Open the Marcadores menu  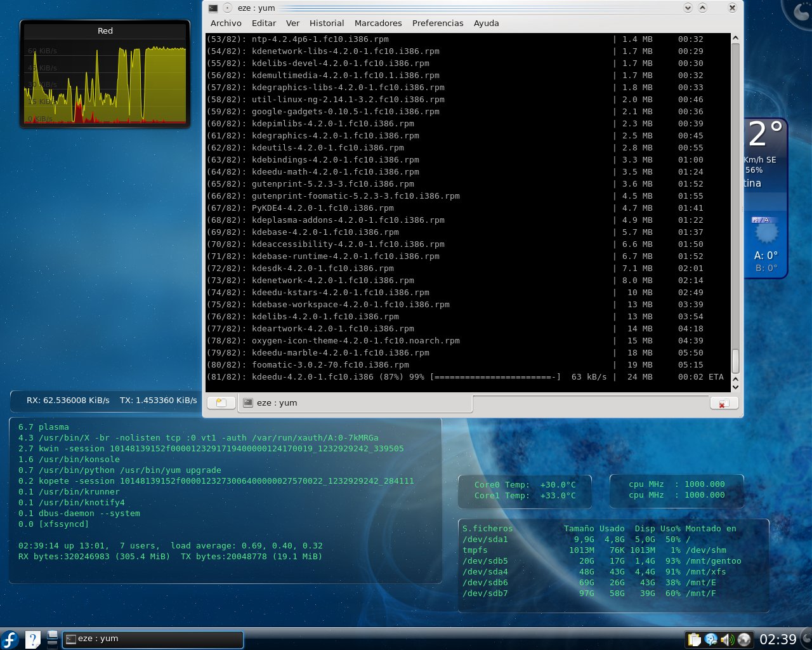tap(378, 23)
